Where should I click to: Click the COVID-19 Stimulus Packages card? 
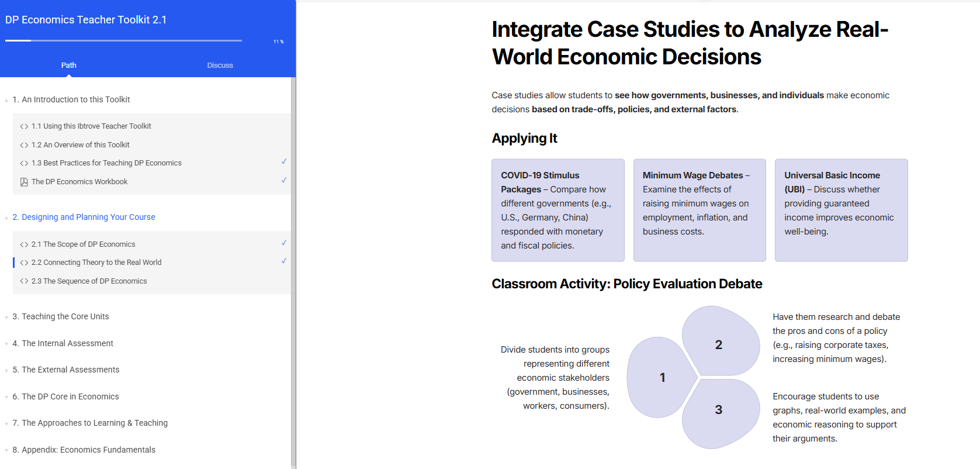(x=557, y=210)
